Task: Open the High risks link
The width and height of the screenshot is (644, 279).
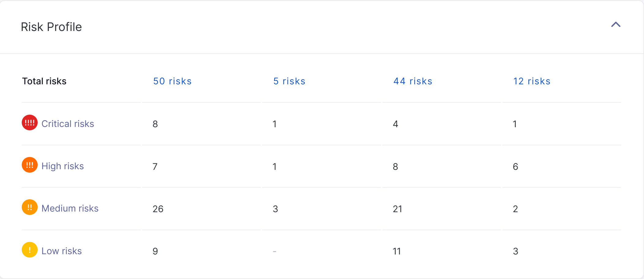Action: point(62,166)
